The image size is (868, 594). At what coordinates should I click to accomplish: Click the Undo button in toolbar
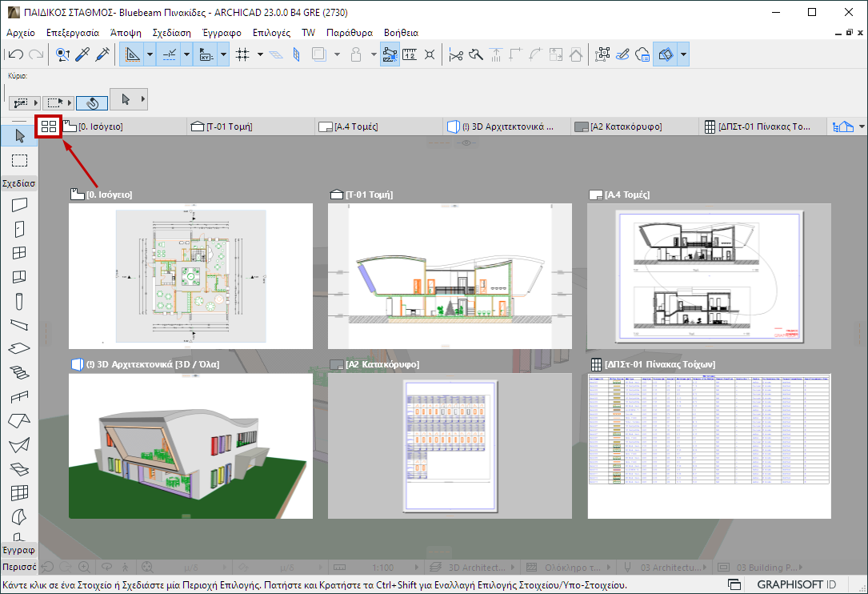click(x=16, y=54)
